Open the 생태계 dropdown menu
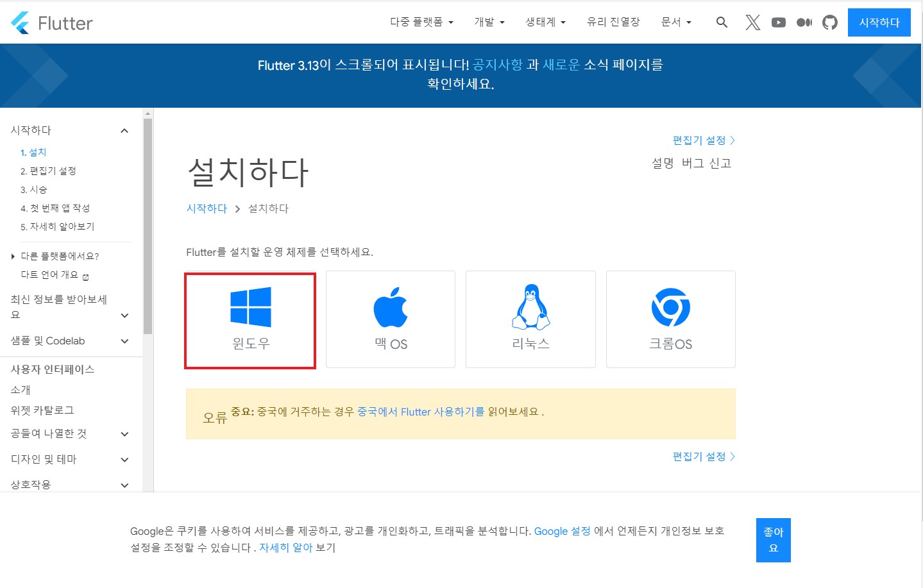Screen dimensions: 923x588 [x=545, y=22]
